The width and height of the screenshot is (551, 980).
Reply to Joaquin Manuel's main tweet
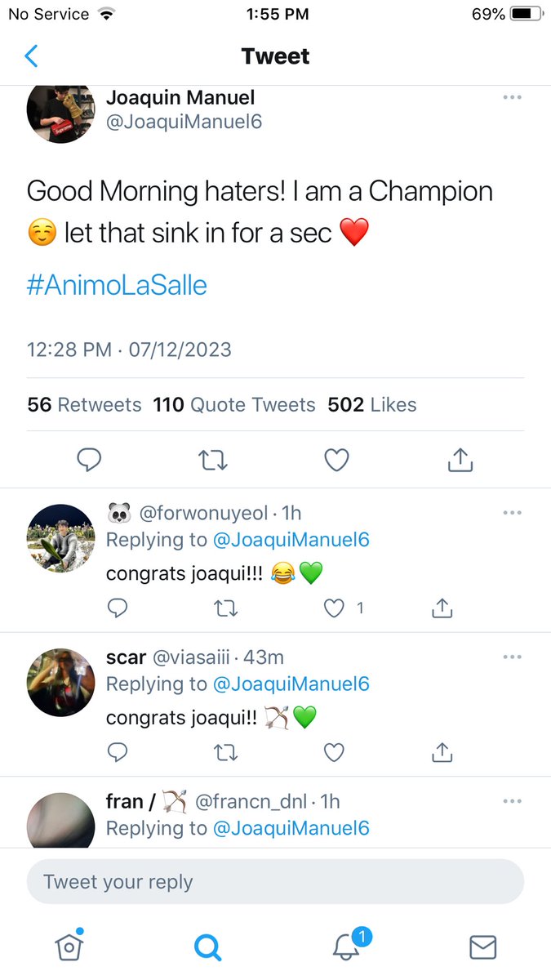[x=89, y=461]
